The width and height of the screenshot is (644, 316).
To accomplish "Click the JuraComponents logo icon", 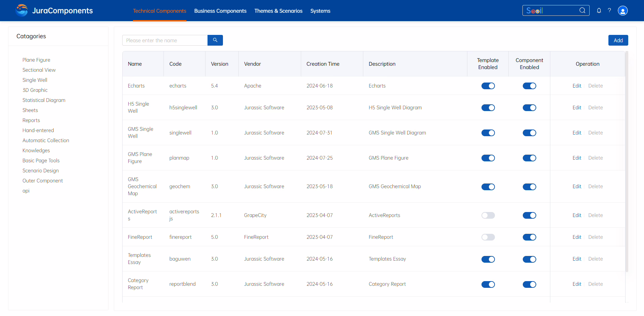I will [22, 10].
